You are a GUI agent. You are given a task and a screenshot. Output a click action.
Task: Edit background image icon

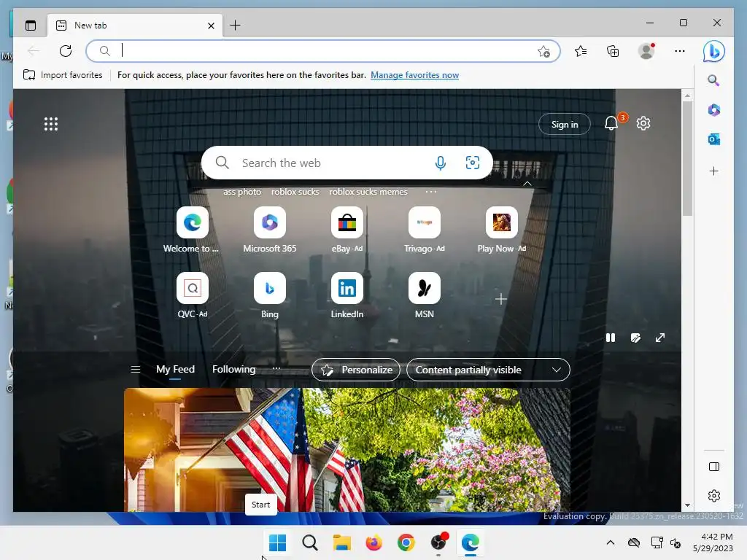pos(635,338)
